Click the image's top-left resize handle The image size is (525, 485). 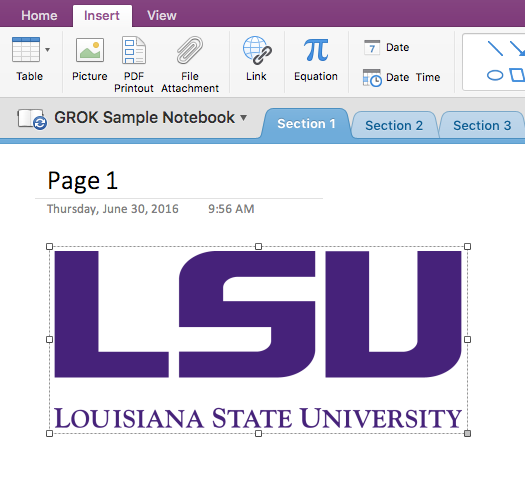click(x=50, y=247)
